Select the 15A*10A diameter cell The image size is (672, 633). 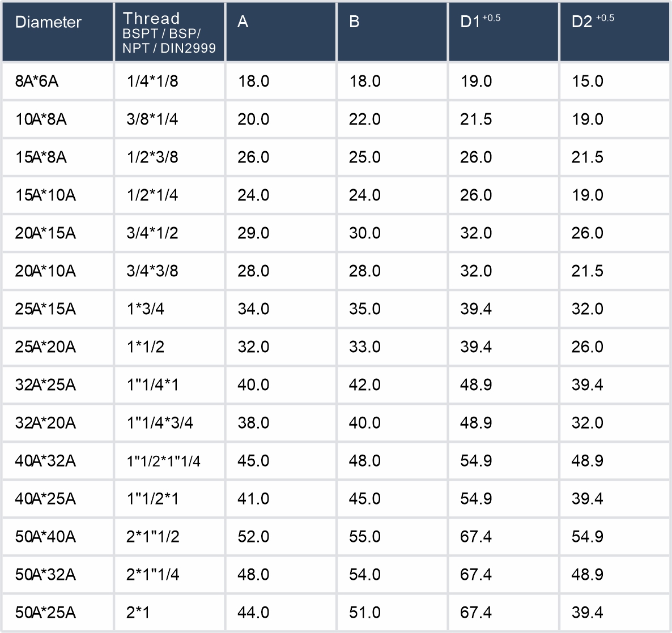tap(45, 195)
